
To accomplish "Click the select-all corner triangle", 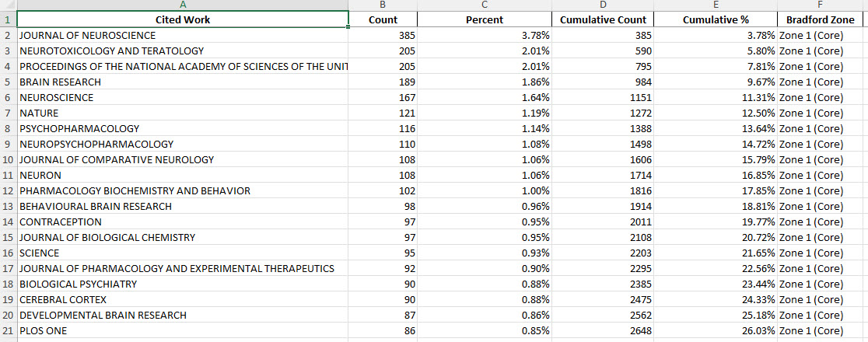I will 9,5.
